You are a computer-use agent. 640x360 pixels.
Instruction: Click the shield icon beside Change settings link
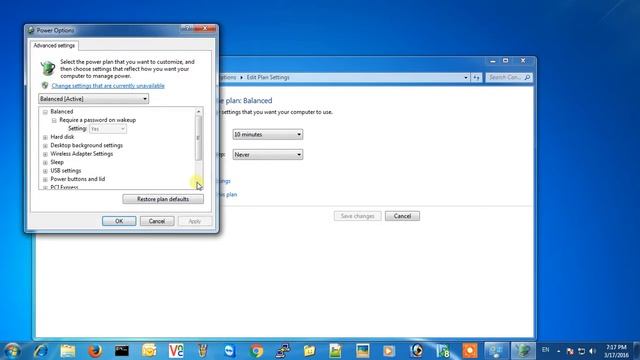pos(45,85)
